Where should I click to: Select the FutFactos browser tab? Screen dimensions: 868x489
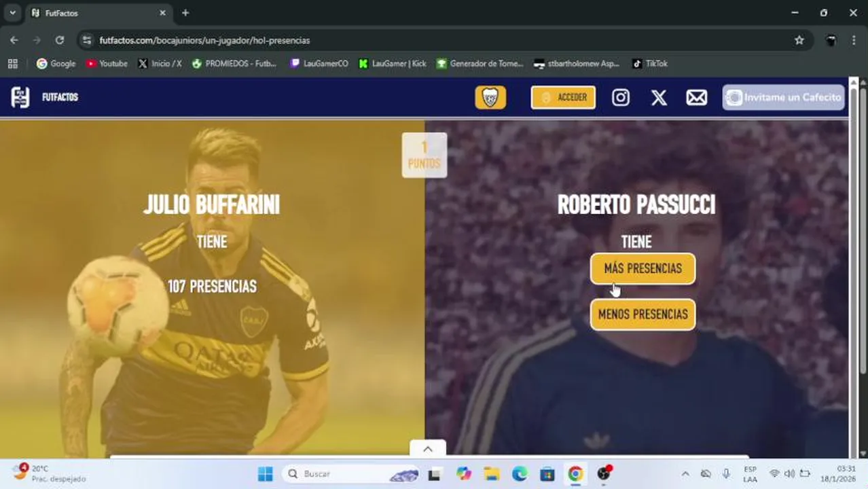click(98, 13)
